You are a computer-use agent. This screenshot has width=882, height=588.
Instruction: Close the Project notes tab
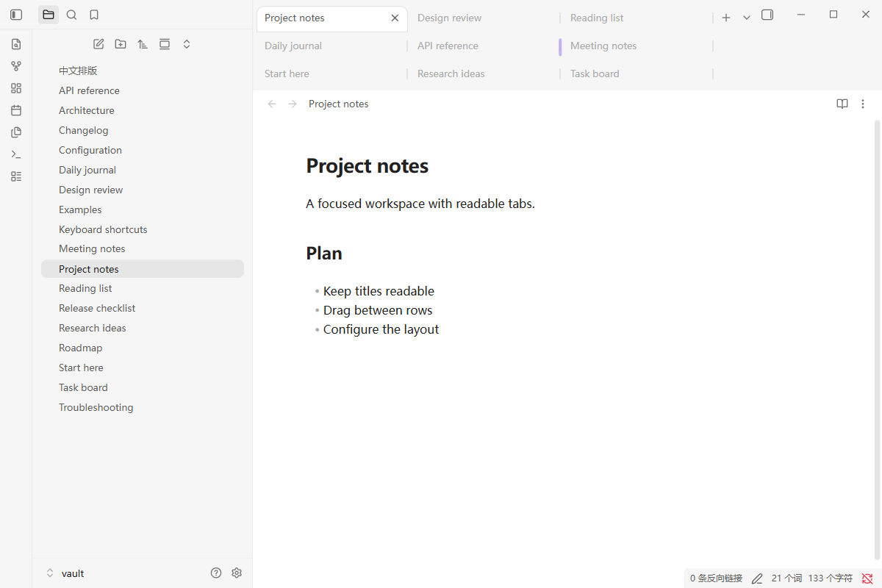[x=395, y=18]
